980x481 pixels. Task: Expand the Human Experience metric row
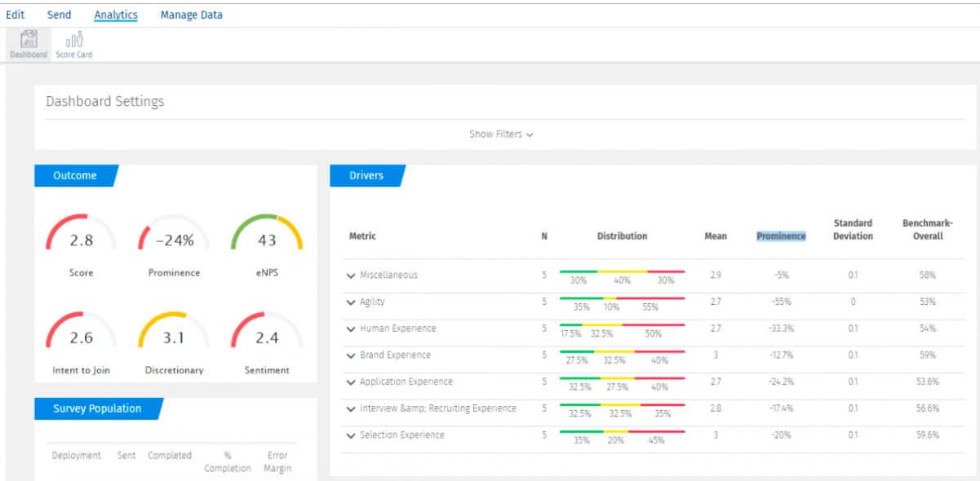351,329
